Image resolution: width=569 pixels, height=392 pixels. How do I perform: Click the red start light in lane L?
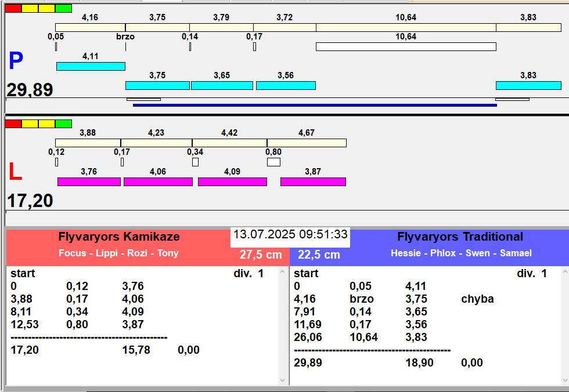[x=13, y=124]
